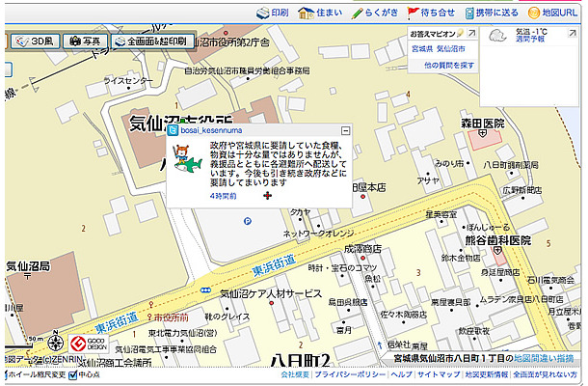
Task: Click the GOOD DESIGN award badge
Action: pyautogui.click(x=89, y=344)
